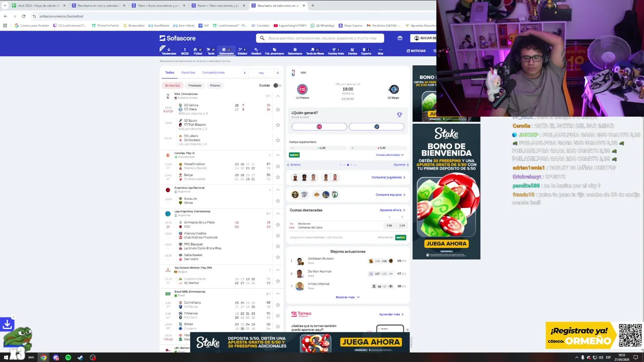The image size is (644, 362).
Task: Open the WC26 icon
Action: (x=185, y=51)
